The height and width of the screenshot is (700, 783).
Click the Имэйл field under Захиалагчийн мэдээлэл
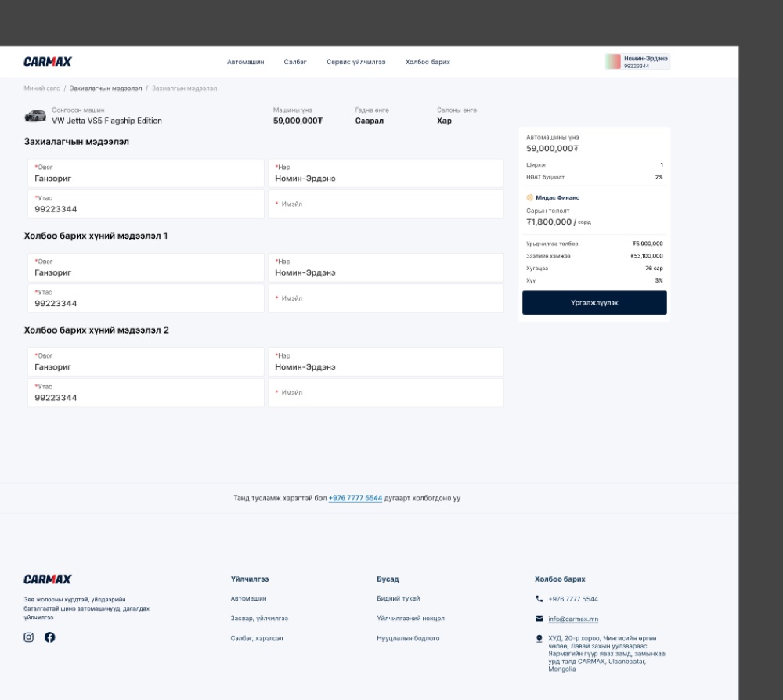click(x=385, y=204)
